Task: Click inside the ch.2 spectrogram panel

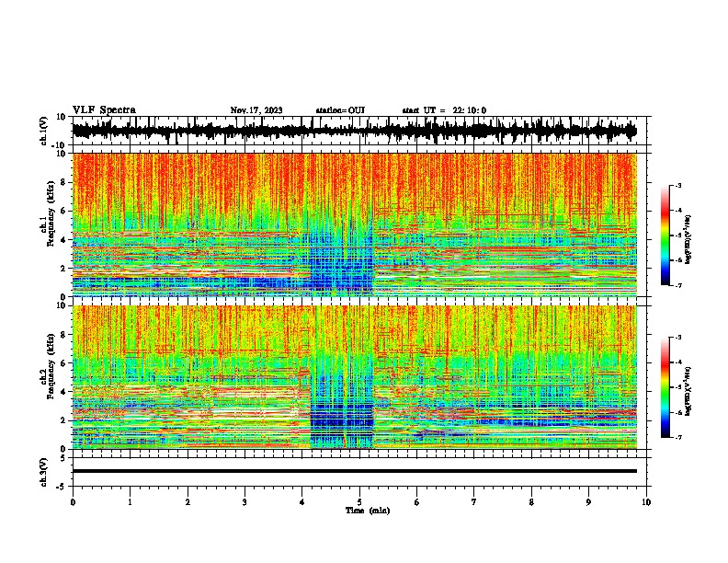Action: pos(355,377)
